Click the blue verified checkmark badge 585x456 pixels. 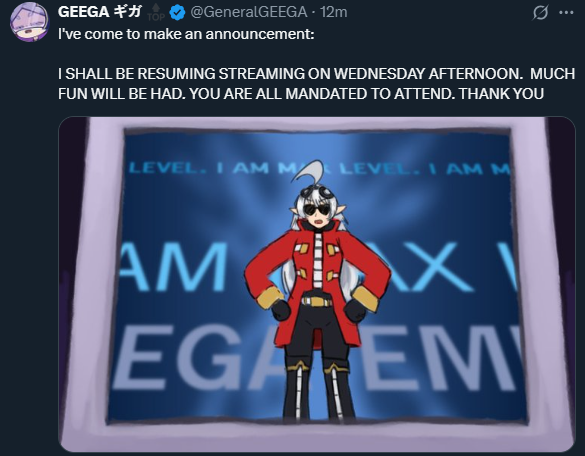point(177,13)
